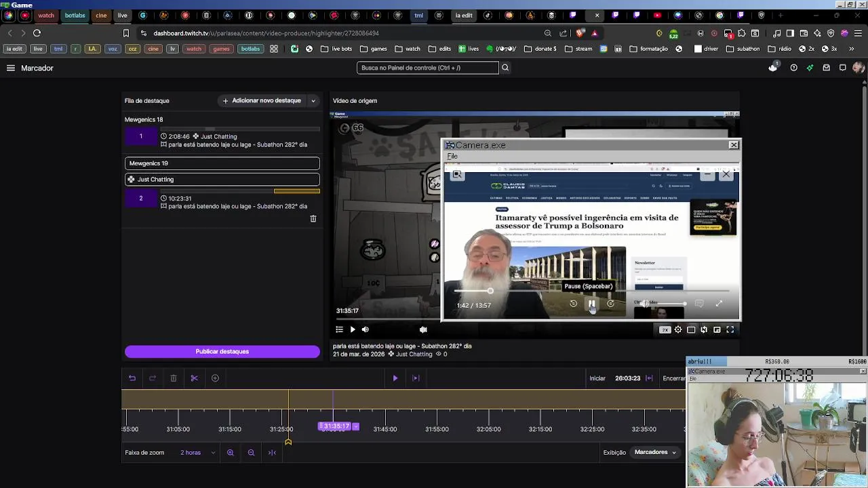This screenshot has height=488, width=868.
Task: Forward the embedded video skip button
Action: pos(610,304)
